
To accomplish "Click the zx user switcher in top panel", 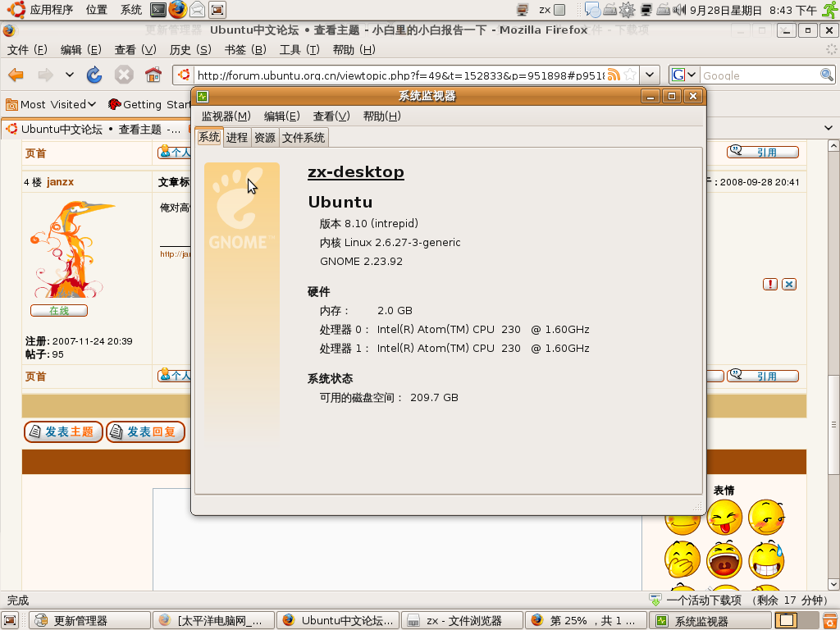I will (552, 10).
